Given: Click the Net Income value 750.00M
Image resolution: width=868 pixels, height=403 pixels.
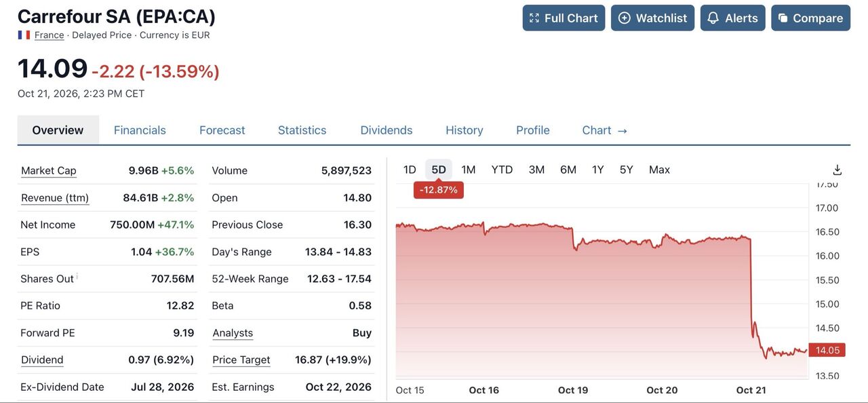Looking at the screenshot, I should tap(132, 225).
